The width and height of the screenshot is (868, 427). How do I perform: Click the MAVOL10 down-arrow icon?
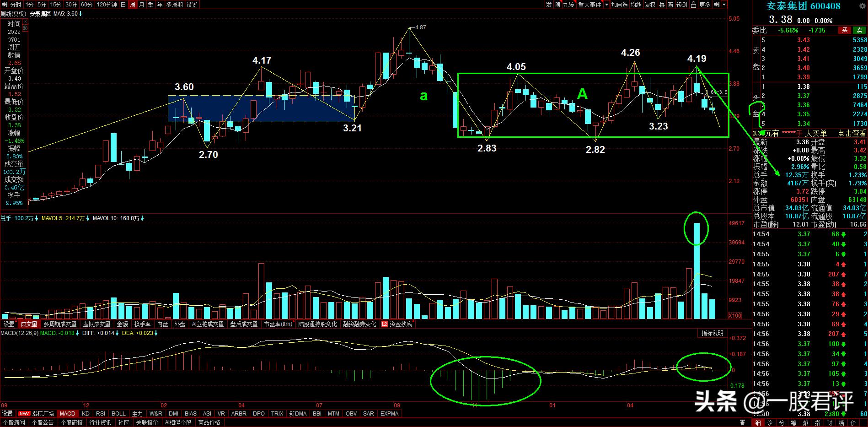tap(142, 218)
